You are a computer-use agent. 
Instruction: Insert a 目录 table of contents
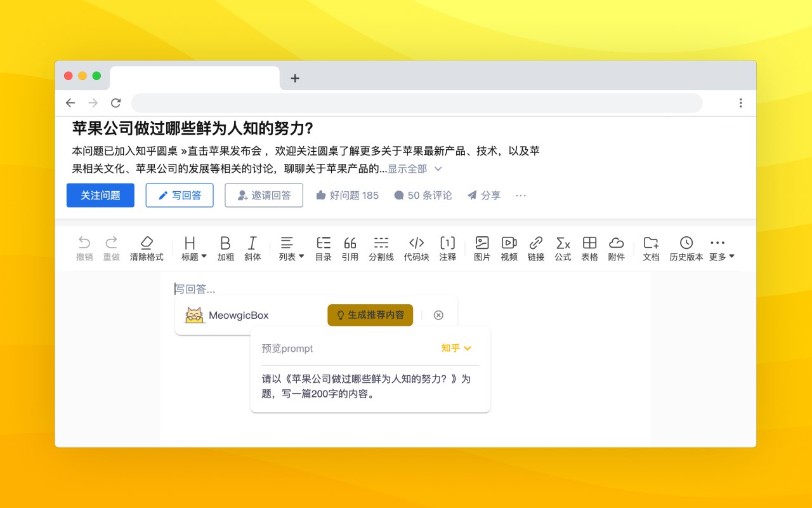click(324, 248)
